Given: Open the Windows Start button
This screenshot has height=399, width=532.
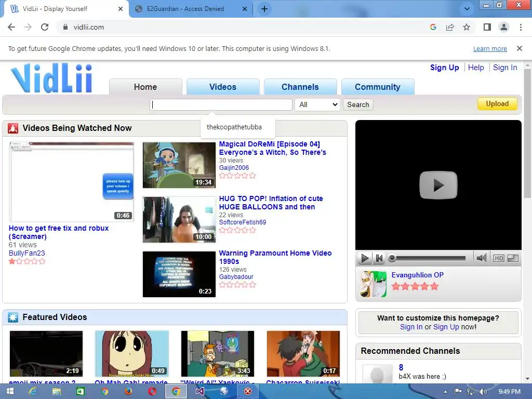Looking at the screenshot, I should [10, 392].
